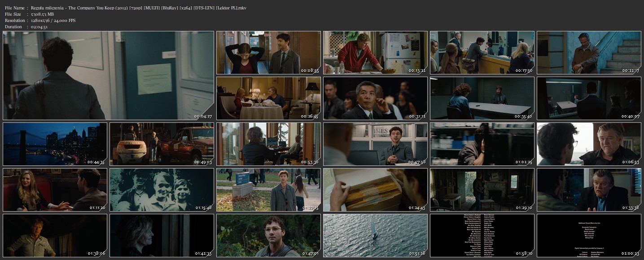
Task: Click the thumbnail stamped 01:33:38
Action: click(589, 190)
